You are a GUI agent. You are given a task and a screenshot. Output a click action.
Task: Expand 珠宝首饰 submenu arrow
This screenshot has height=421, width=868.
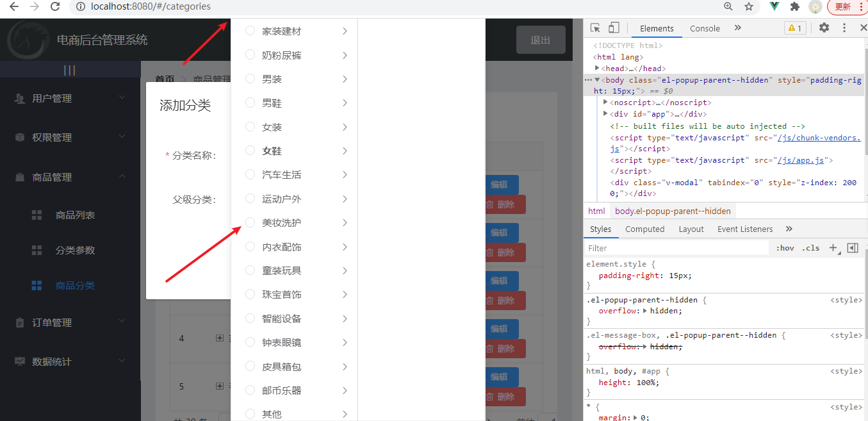pos(345,294)
